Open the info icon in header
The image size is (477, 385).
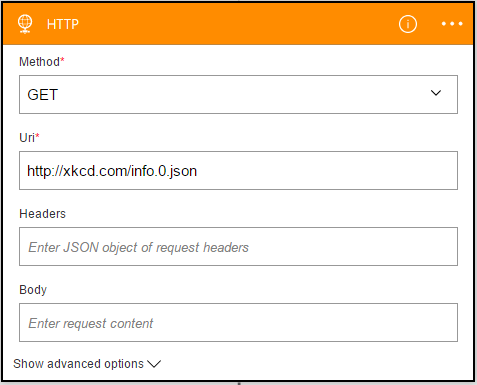point(408,24)
